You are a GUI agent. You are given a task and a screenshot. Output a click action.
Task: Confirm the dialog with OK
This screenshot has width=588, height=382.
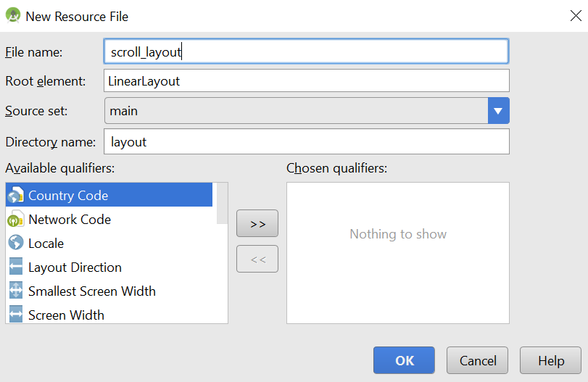pos(404,360)
